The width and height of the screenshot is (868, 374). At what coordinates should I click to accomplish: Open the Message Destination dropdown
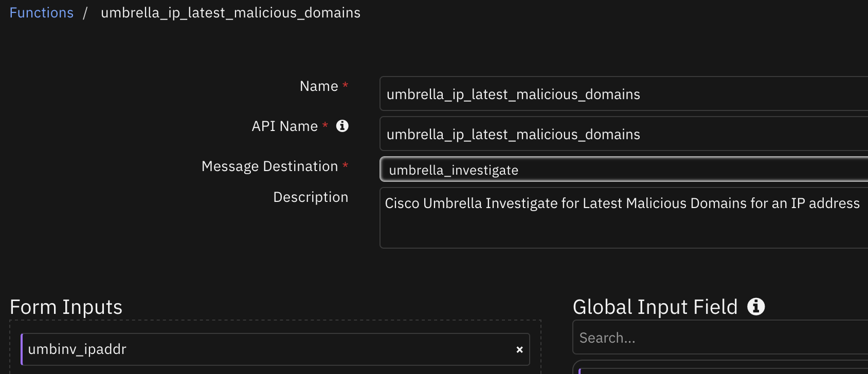623,170
